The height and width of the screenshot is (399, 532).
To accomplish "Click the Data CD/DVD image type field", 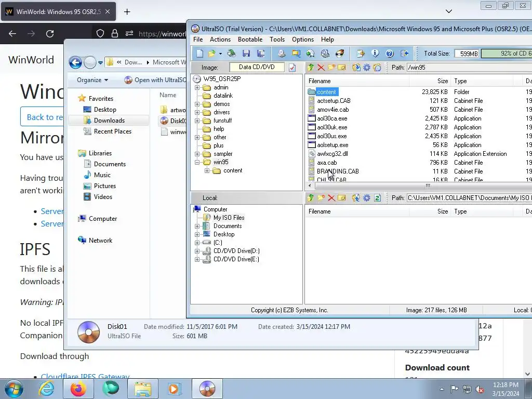I will tap(257, 67).
